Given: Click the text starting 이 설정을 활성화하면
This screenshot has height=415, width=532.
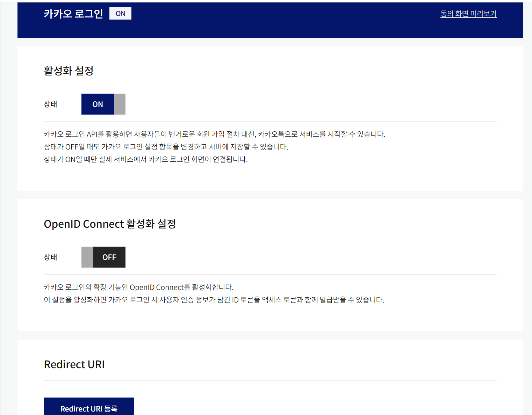Looking at the screenshot, I should click(214, 300).
